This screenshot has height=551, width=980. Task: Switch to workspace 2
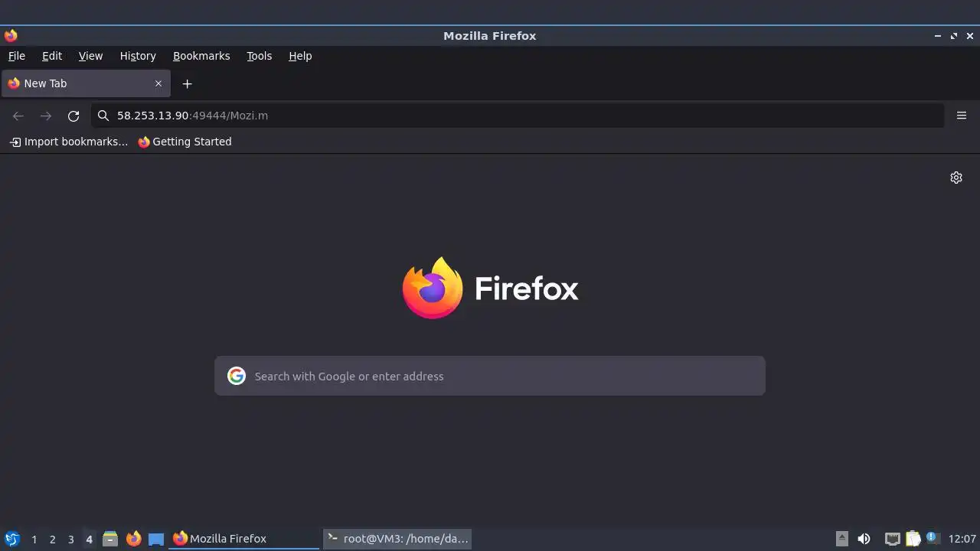tap(52, 540)
